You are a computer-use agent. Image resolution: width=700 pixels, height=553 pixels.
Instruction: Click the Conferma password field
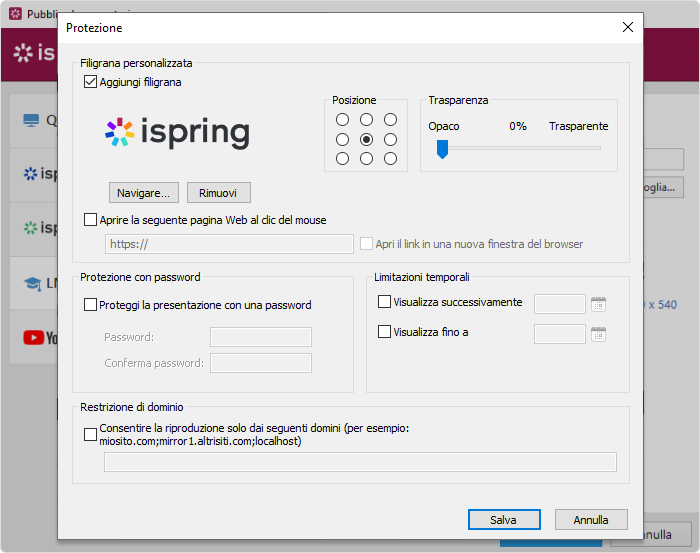point(261,363)
